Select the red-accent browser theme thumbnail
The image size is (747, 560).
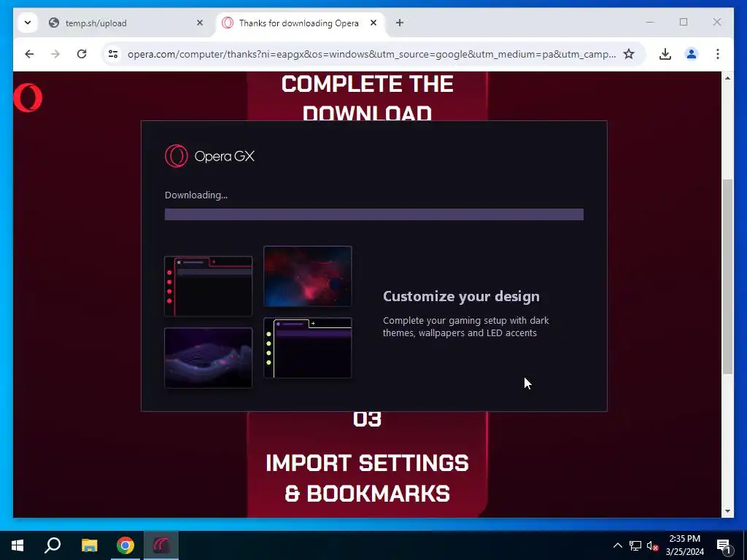(208, 286)
